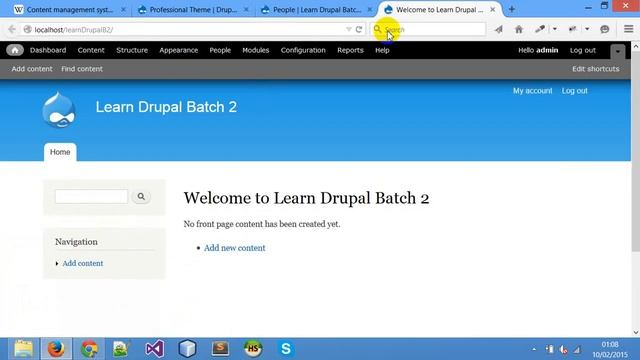Image resolution: width=640 pixels, height=360 pixels.
Task: Open the Content admin menu
Action: [91, 50]
